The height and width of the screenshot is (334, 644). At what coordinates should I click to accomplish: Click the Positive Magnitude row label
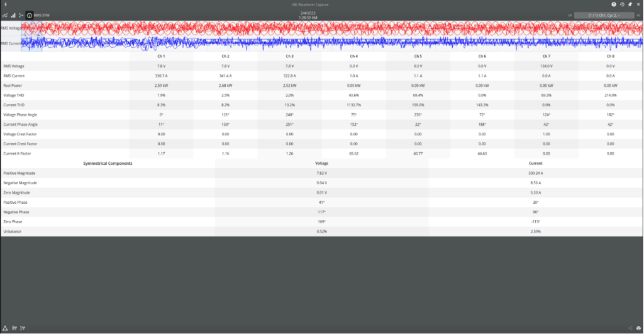pyautogui.click(x=19, y=174)
